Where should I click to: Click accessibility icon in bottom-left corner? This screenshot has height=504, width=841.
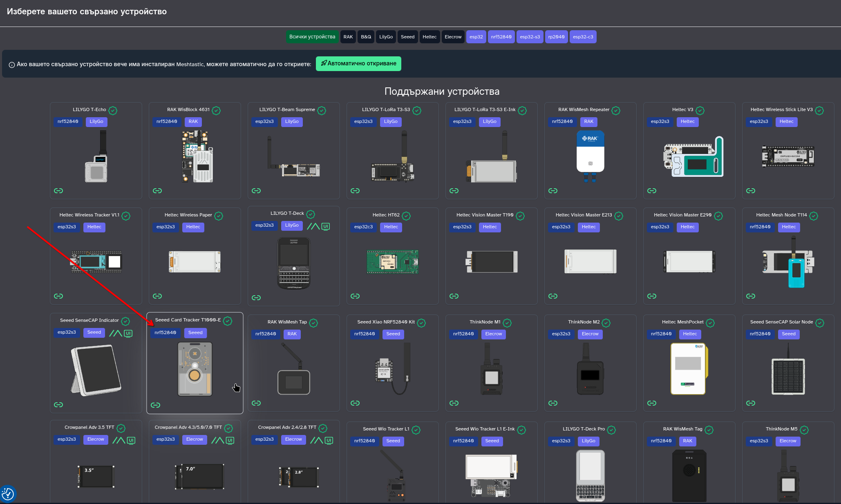pos(8,494)
